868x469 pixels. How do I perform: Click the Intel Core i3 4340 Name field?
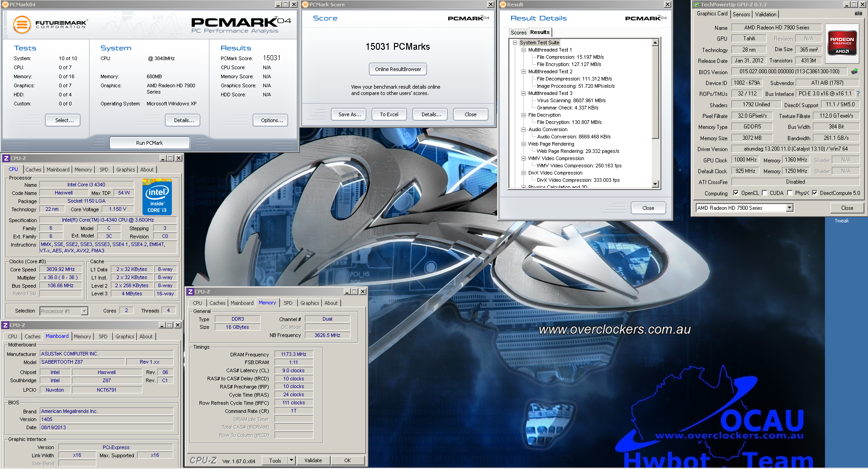tap(86, 185)
